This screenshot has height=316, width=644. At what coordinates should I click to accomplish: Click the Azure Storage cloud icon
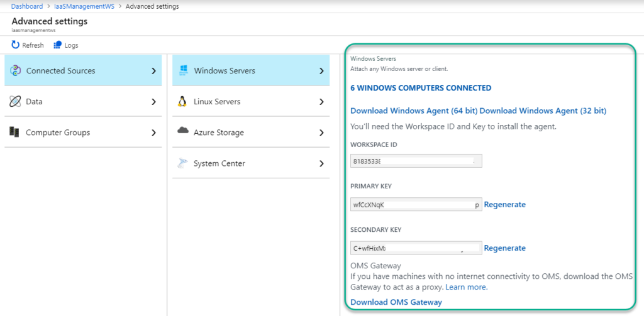(183, 131)
